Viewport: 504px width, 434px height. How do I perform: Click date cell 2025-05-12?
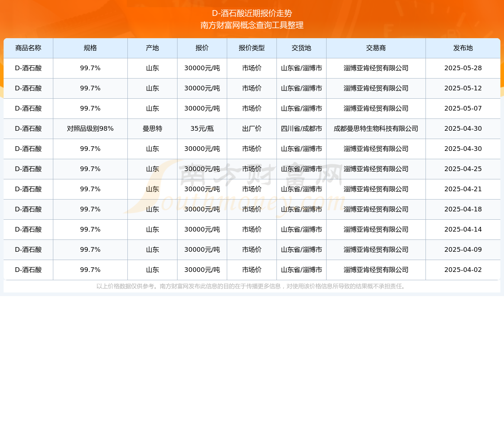(463, 88)
